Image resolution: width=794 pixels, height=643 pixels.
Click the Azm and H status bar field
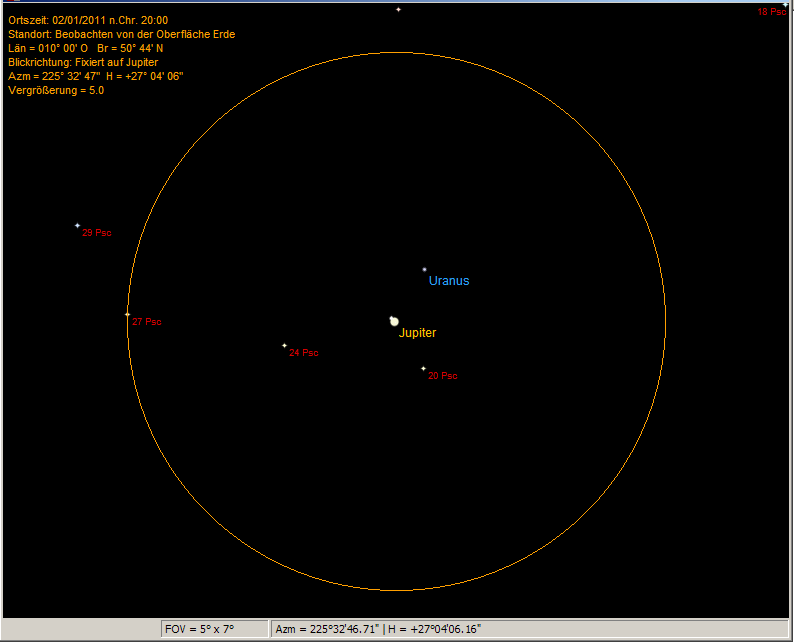pos(529,629)
